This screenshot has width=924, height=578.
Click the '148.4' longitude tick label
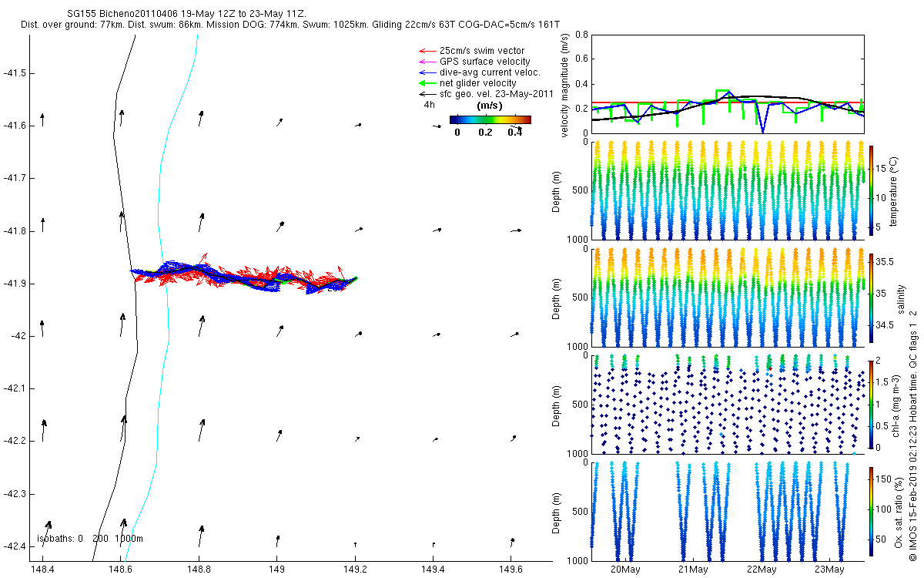click(42, 570)
